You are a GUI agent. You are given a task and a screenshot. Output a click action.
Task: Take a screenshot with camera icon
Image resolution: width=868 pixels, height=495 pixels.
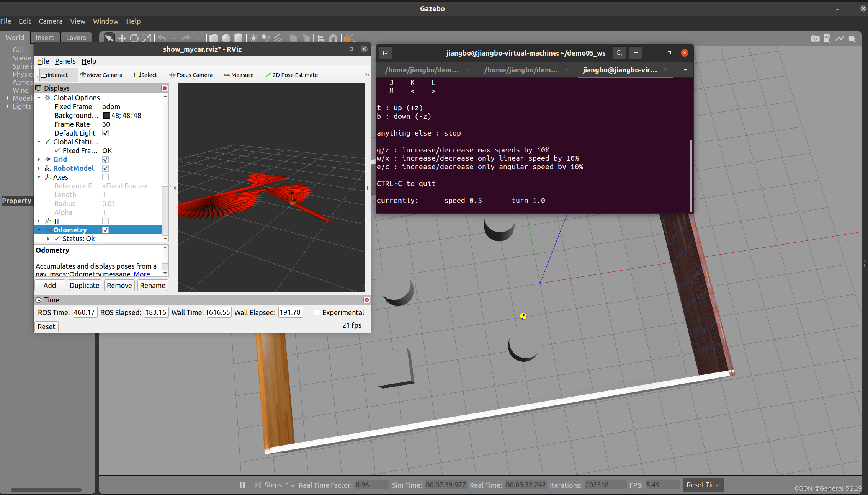pos(815,38)
